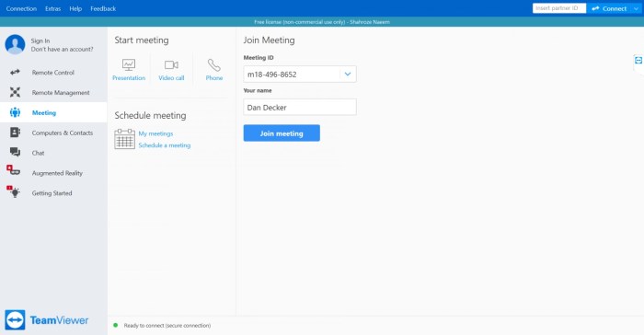Go to Remote Control section
Image resolution: width=644 pixels, height=335 pixels.
point(53,73)
